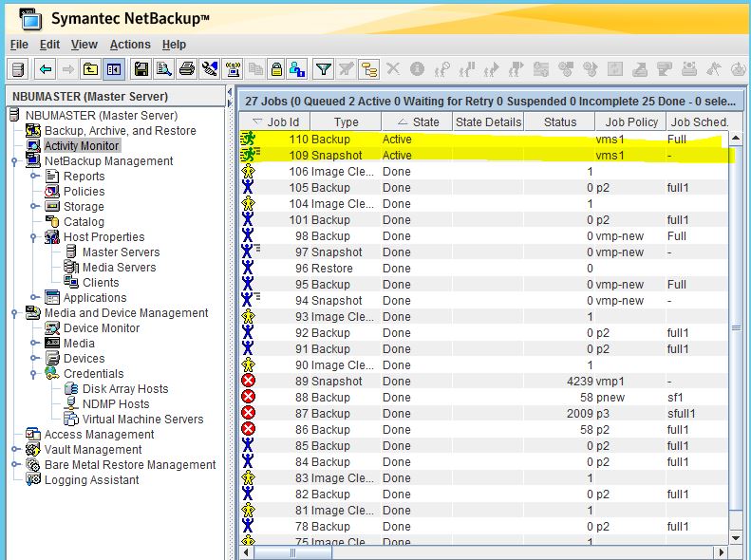
Task: Select active job 110 Backup row
Action: (484, 140)
